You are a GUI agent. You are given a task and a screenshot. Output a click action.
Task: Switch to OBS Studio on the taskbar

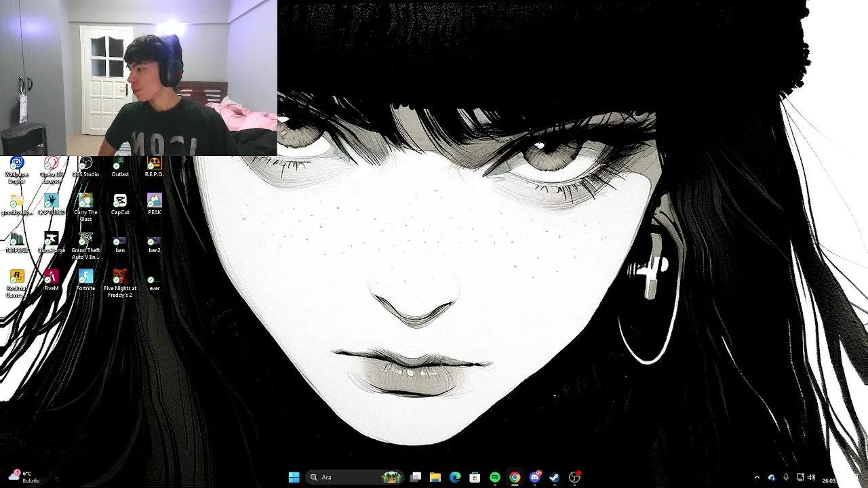coord(574,477)
